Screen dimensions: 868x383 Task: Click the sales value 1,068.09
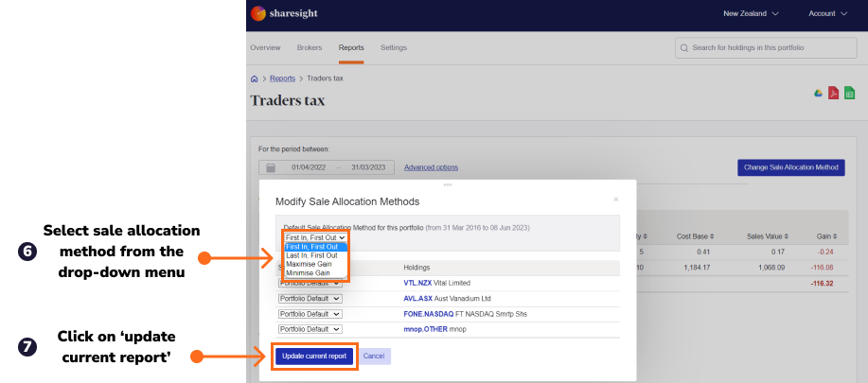pyautogui.click(x=771, y=268)
